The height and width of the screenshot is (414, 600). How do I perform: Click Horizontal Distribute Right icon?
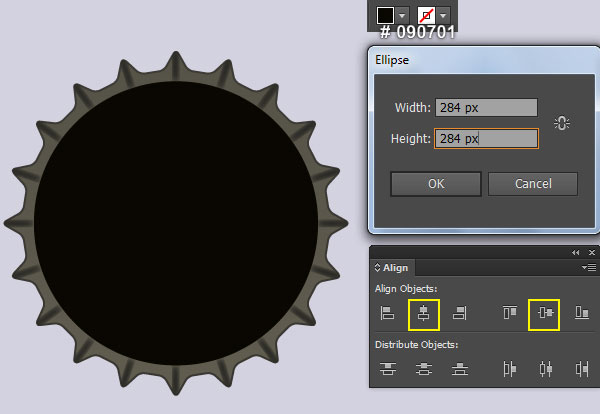(582, 369)
